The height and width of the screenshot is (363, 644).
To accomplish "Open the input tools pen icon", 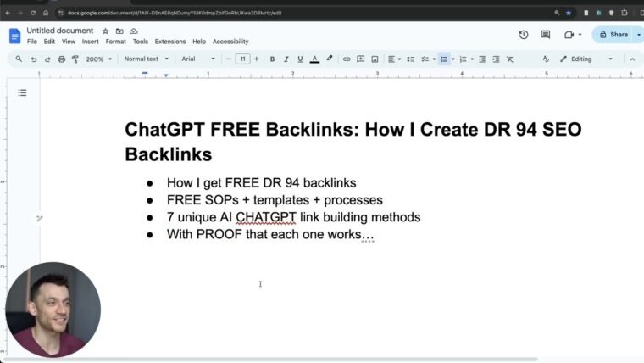I will coord(546,59).
